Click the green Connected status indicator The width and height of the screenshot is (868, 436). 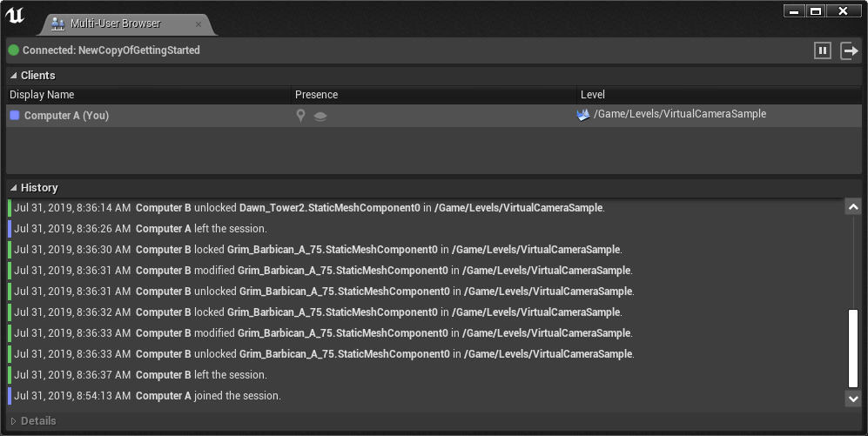tap(14, 50)
